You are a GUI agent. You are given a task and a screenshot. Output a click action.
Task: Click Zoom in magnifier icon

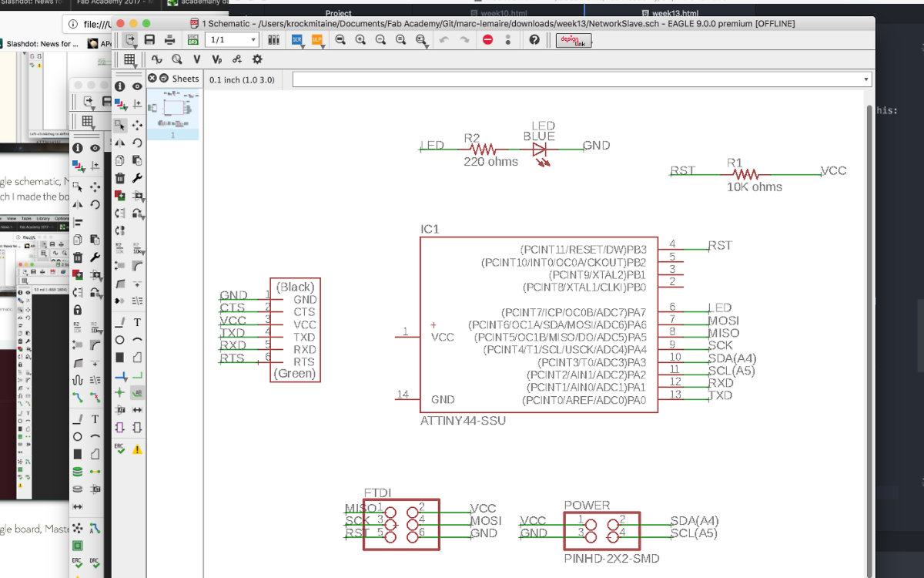(x=360, y=39)
